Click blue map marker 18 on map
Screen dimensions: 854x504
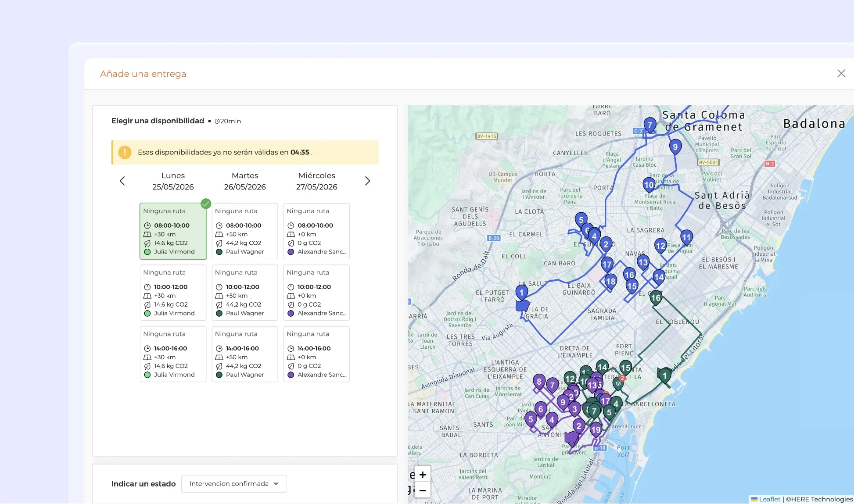pyautogui.click(x=610, y=281)
